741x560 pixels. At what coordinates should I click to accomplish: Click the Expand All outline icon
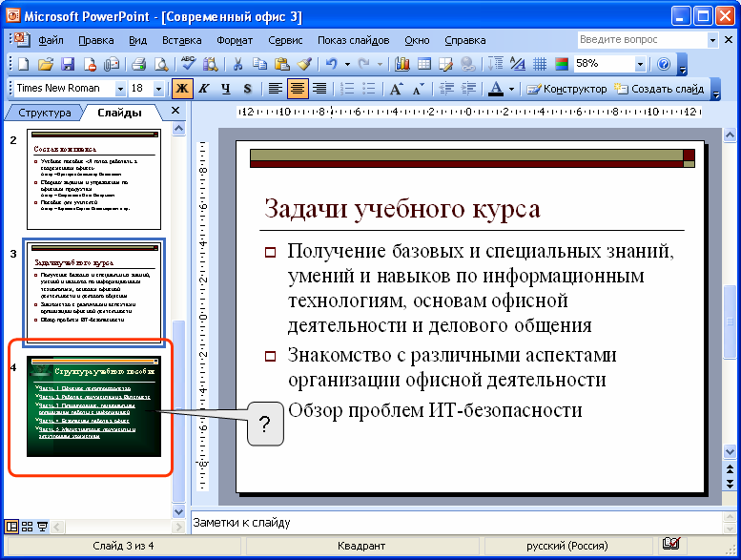point(496,64)
